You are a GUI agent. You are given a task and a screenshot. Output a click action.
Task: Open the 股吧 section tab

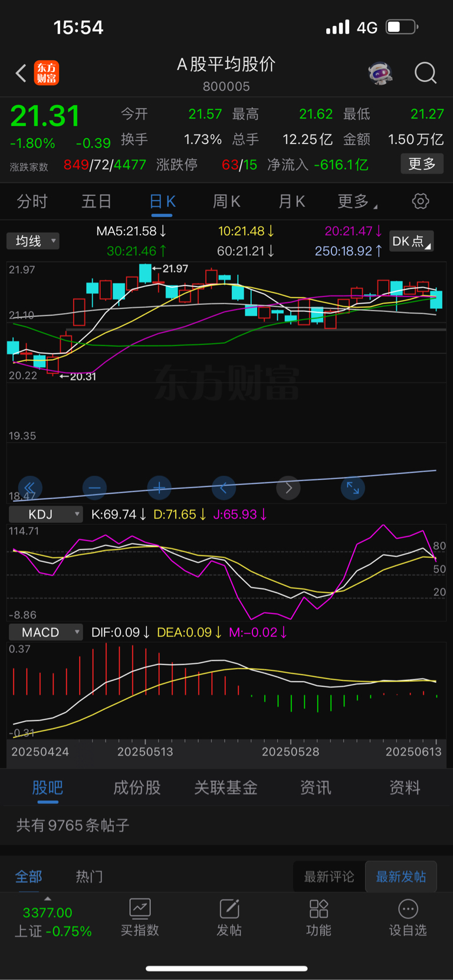tap(47, 788)
